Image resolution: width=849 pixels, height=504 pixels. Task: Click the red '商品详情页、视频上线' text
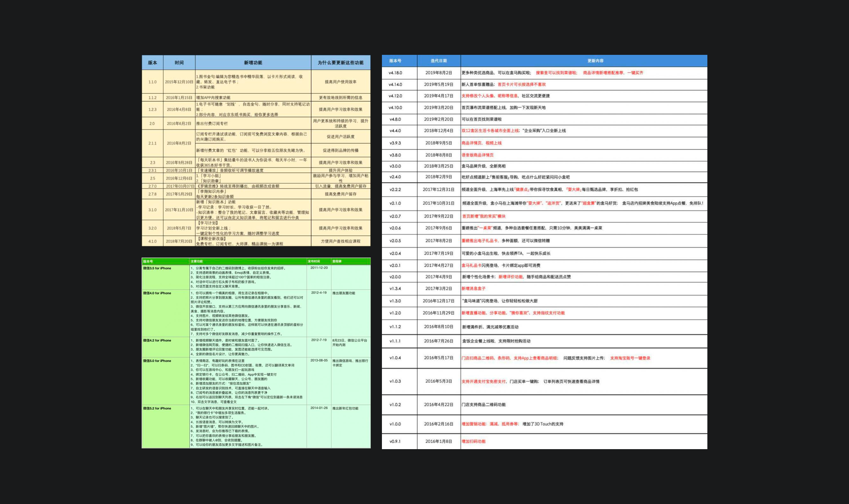[481, 143]
